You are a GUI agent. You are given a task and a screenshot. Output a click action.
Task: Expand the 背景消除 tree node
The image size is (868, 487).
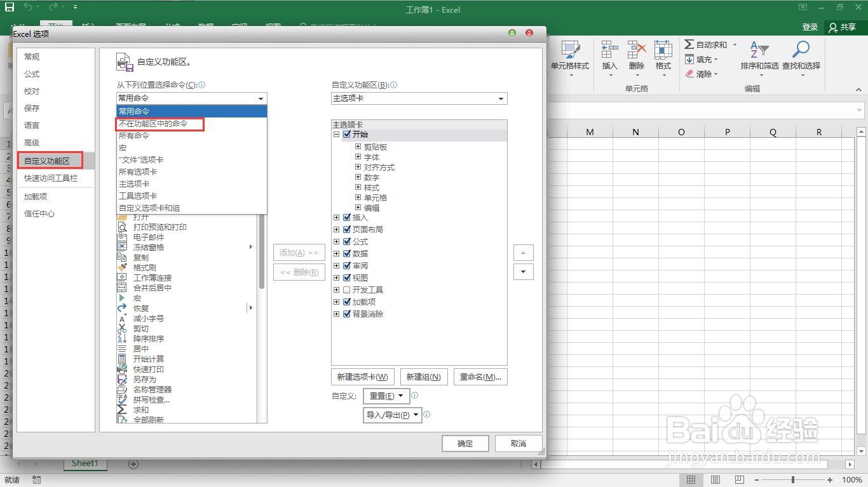tap(337, 314)
